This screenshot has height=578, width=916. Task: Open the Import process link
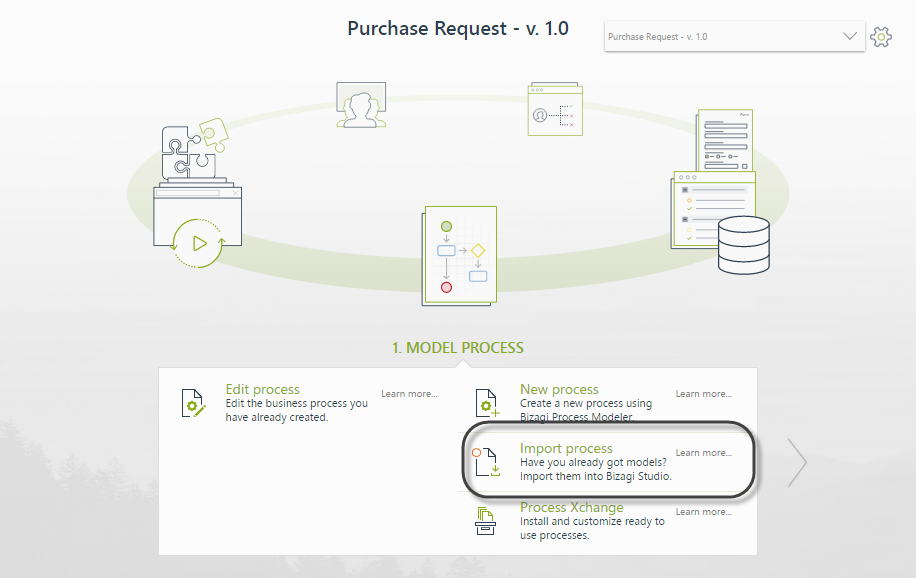pos(566,448)
